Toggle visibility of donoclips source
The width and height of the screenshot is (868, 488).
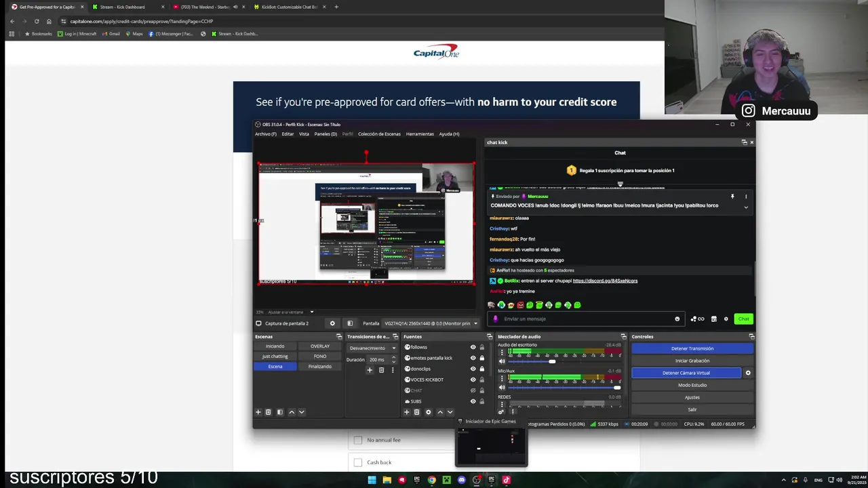(473, 369)
